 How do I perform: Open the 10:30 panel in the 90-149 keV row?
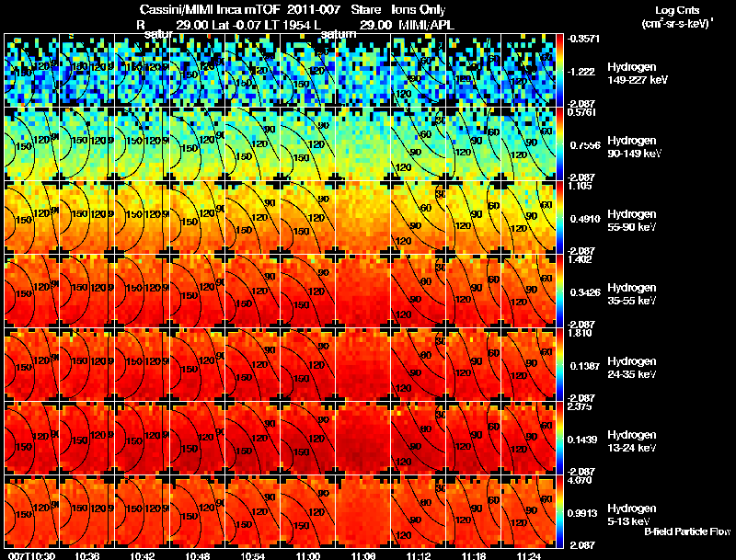pos(32,144)
